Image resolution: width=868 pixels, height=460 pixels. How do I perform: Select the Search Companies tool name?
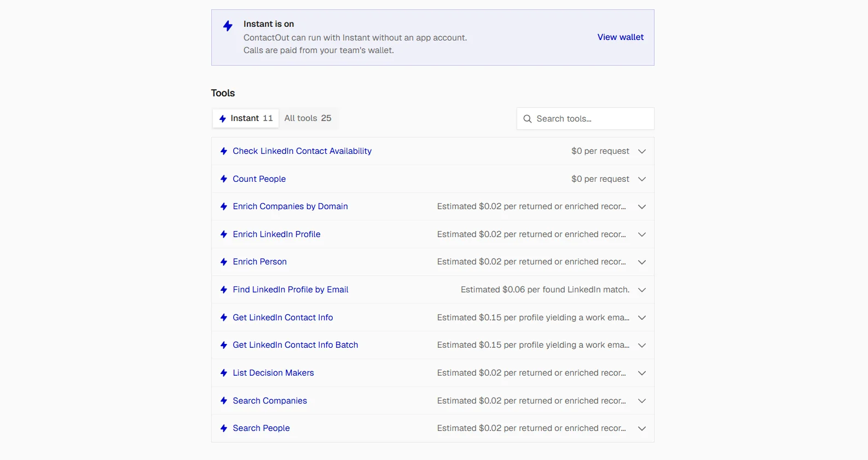270,401
